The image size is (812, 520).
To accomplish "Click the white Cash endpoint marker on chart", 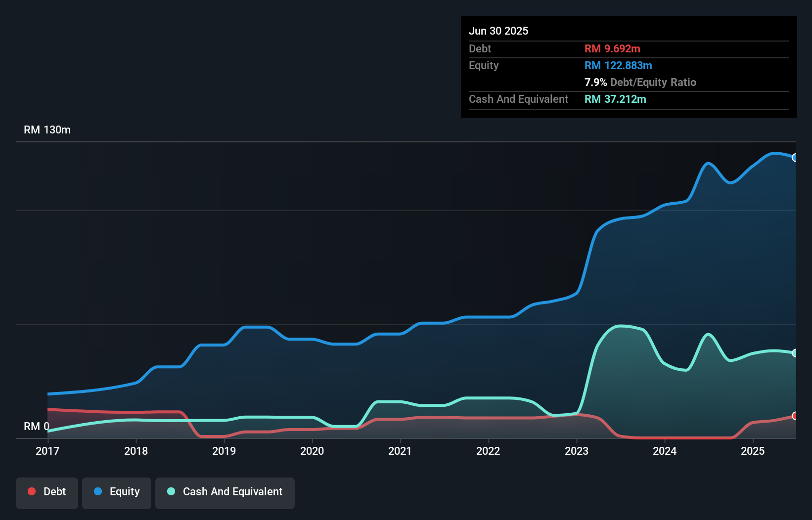I will point(795,352).
